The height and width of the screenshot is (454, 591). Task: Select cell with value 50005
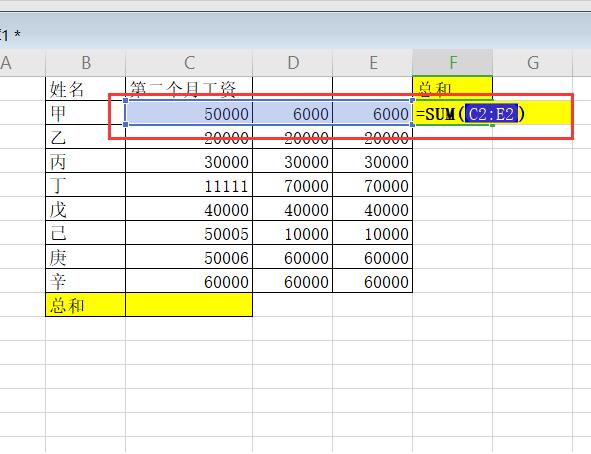point(189,233)
